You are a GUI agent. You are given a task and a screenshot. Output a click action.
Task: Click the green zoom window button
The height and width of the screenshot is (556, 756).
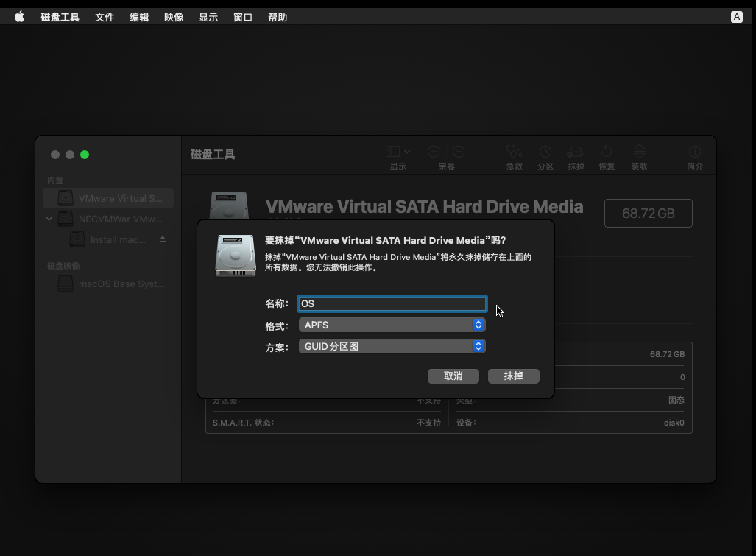point(85,155)
